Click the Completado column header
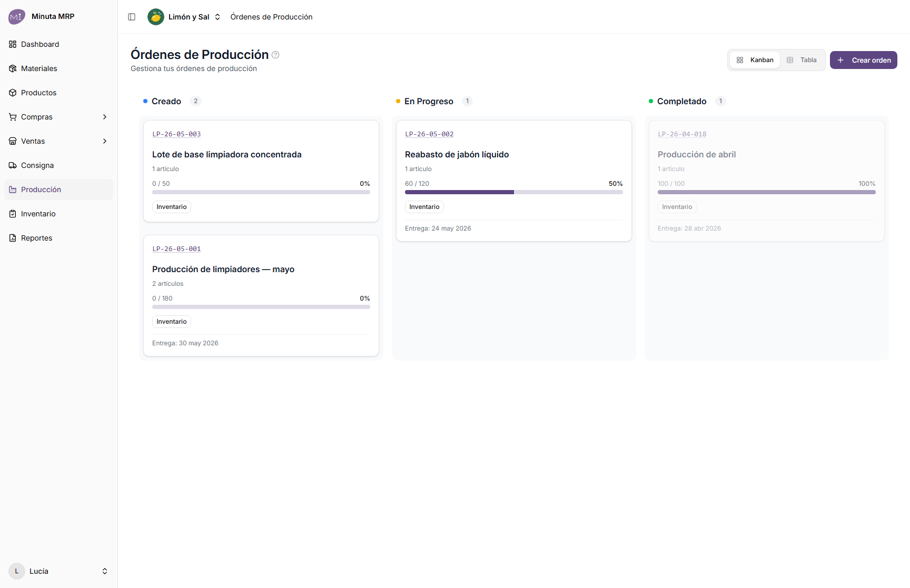 (682, 101)
